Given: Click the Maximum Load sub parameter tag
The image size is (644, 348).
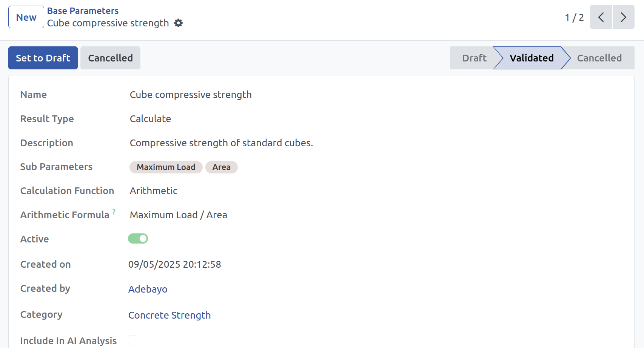Looking at the screenshot, I should (166, 167).
